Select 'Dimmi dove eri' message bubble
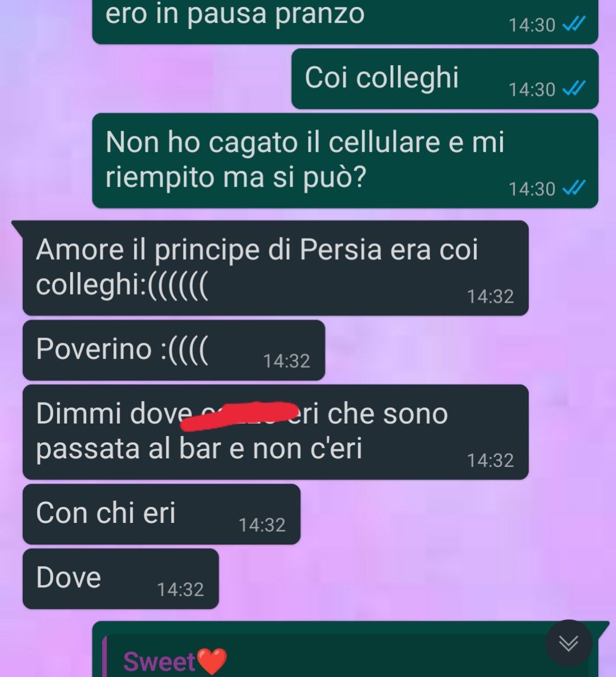616x677 pixels. point(275,432)
